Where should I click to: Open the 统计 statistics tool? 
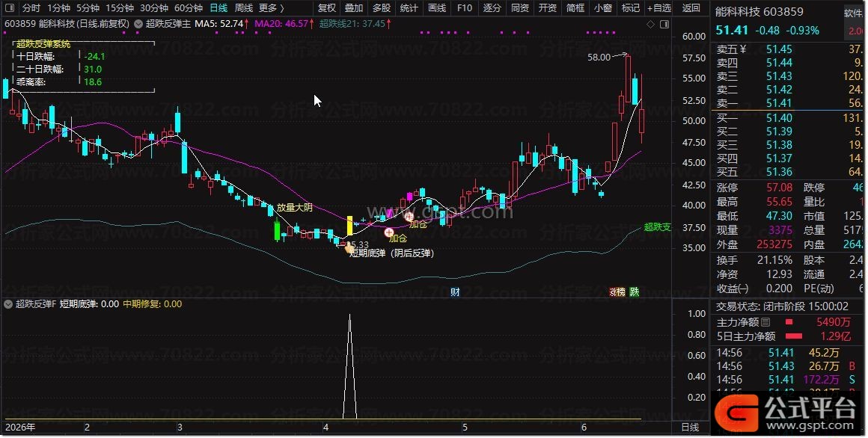pyautogui.click(x=409, y=7)
